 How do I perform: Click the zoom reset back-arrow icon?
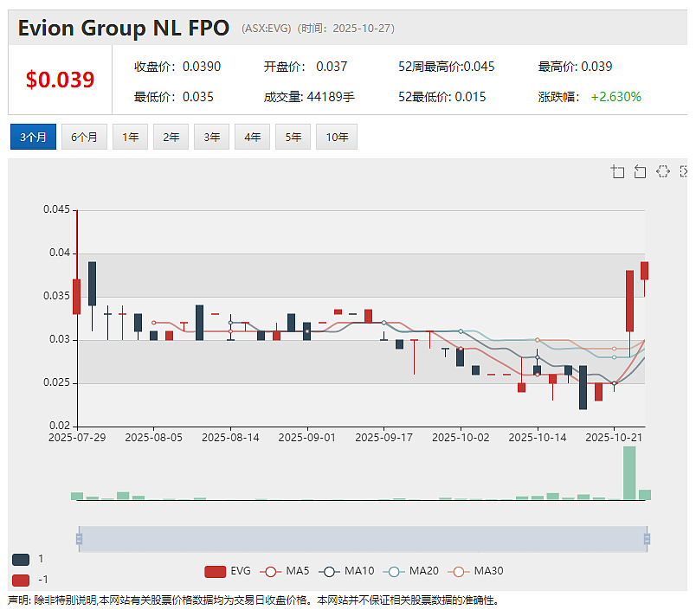pyautogui.click(x=640, y=171)
